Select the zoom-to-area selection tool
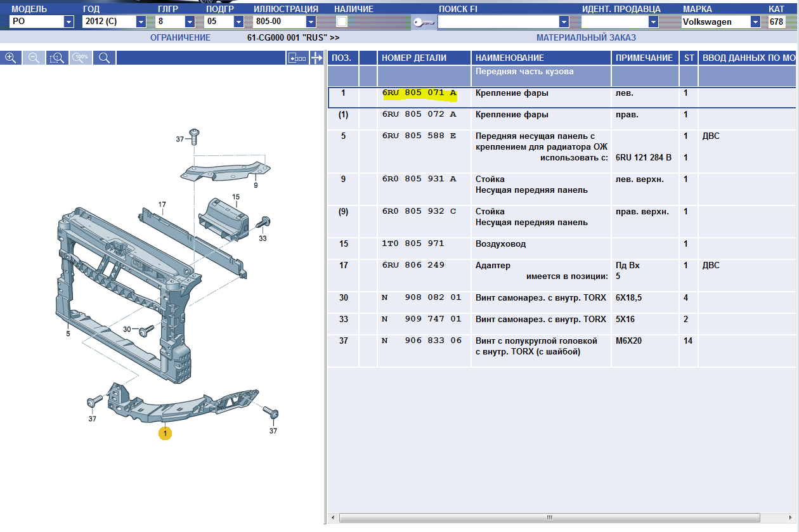The image size is (799, 532). 58,58
